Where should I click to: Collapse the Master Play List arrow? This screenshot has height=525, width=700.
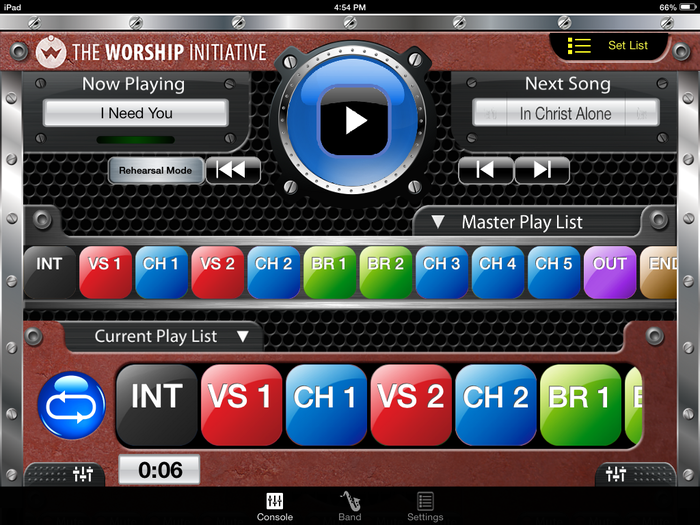pyautogui.click(x=438, y=222)
